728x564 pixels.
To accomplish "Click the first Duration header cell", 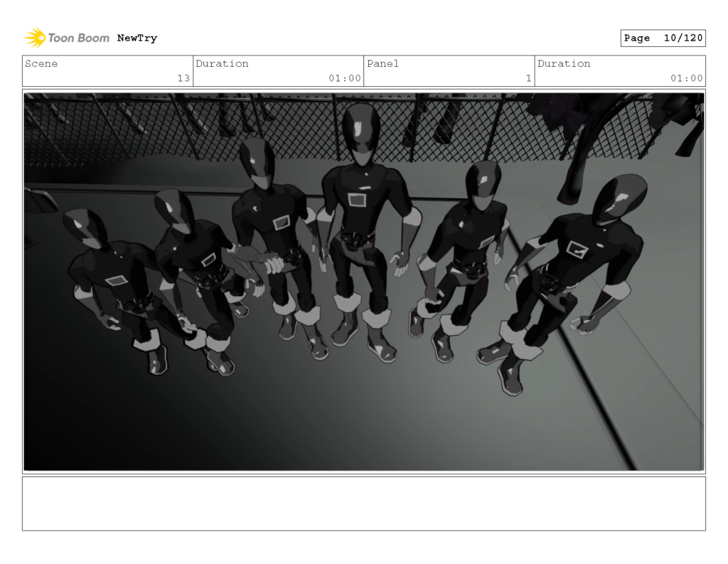I will point(223,63).
